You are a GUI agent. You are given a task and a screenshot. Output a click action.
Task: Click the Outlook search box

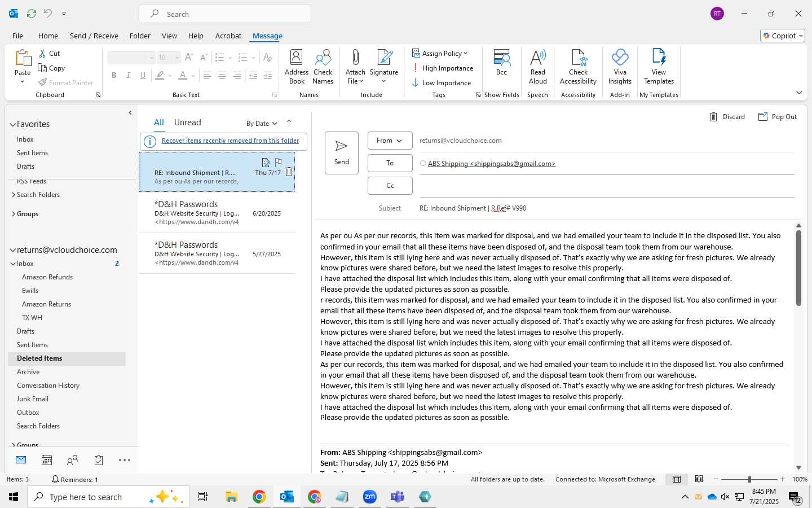(x=225, y=14)
